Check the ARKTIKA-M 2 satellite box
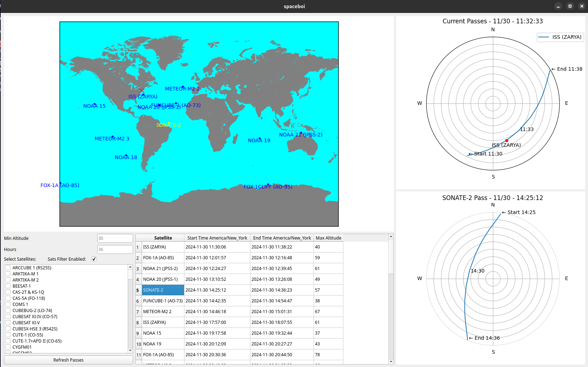The image size is (588, 367). point(8,280)
